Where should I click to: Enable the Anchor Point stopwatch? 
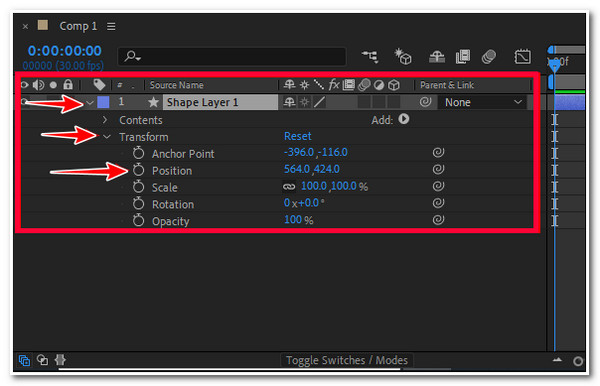click(138, 153)
